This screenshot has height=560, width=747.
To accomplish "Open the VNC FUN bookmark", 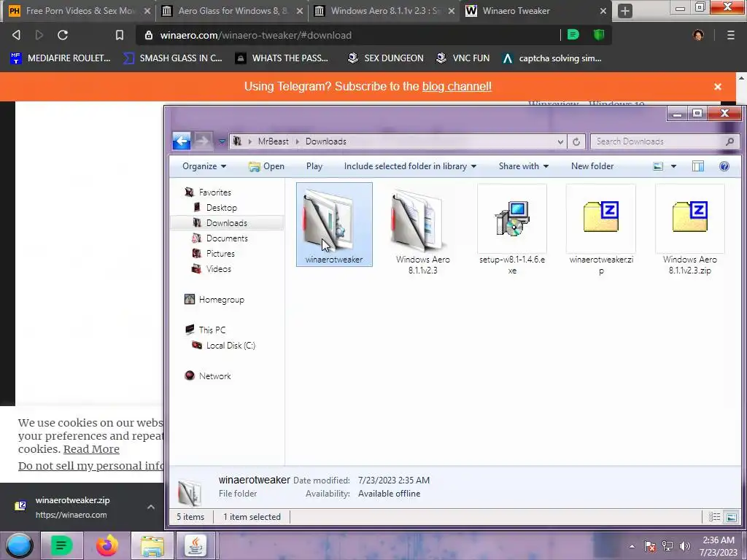I will click(463, 58).
